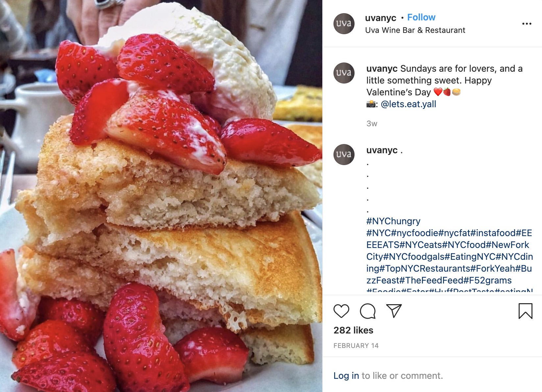Click uva profile avatar in header
Image resolution: width=542 pixels, height=392 pixels.
click(x=344, y=24)
